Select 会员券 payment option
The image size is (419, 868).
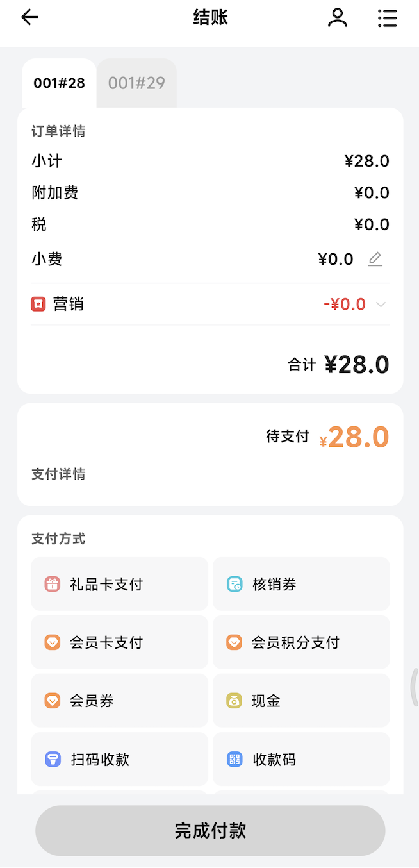tap(119, 701)
